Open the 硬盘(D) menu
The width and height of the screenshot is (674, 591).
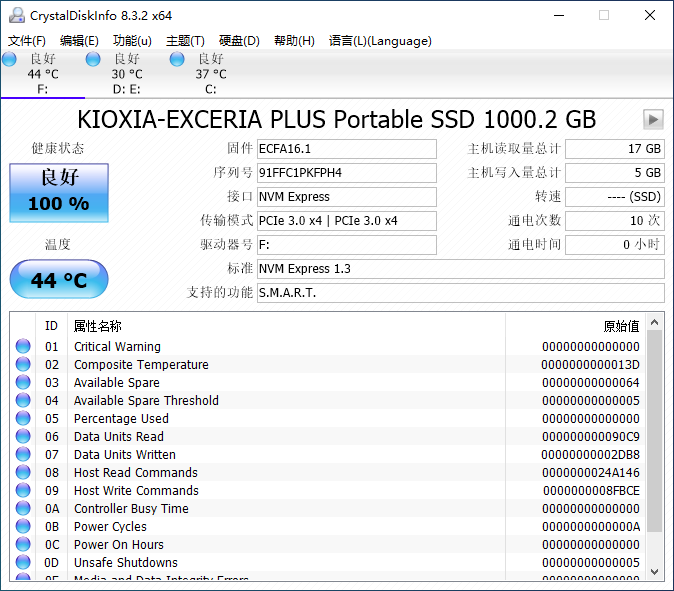[x=239, y=41]
